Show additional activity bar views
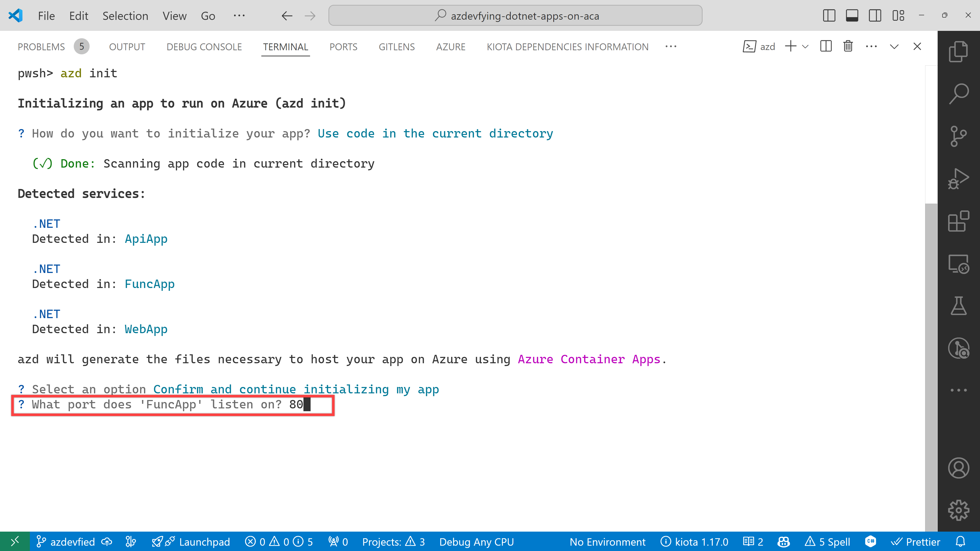 tap(958, 390)
